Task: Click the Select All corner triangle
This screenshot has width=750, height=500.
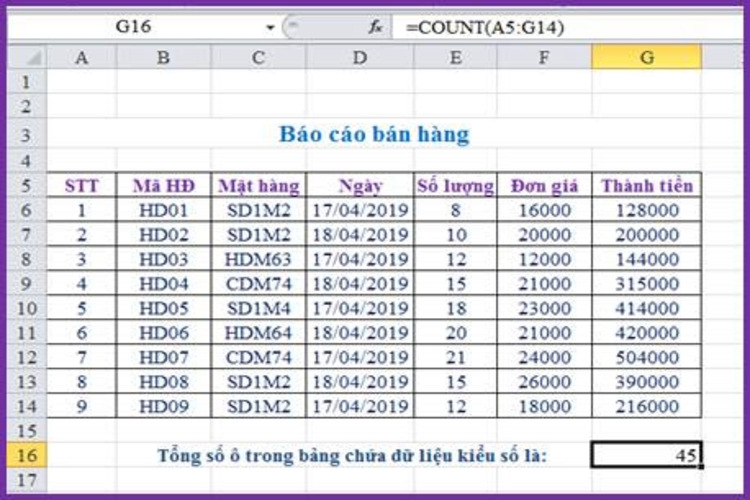Action: pyautogui.click(x=28, y=57)
